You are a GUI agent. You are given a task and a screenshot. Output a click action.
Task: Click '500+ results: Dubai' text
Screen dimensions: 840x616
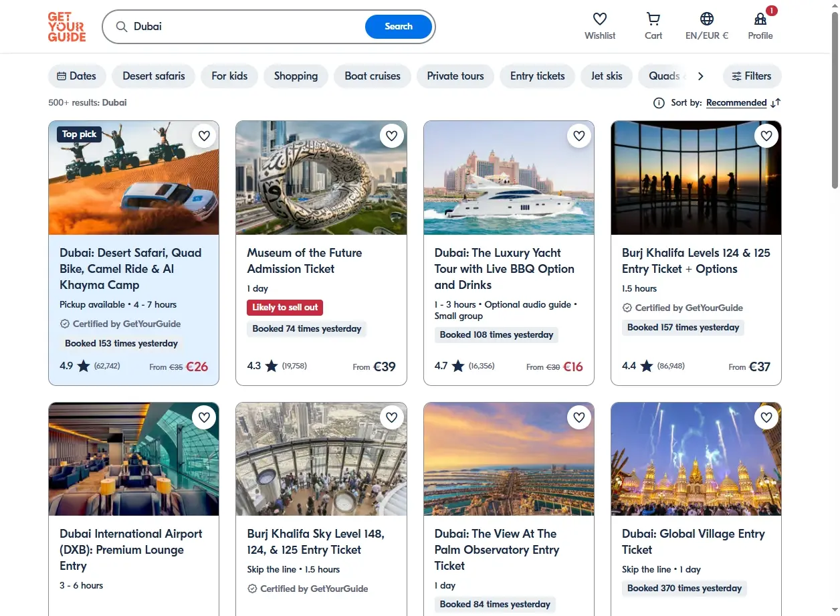pyautogui.click(x=88, y=102)
